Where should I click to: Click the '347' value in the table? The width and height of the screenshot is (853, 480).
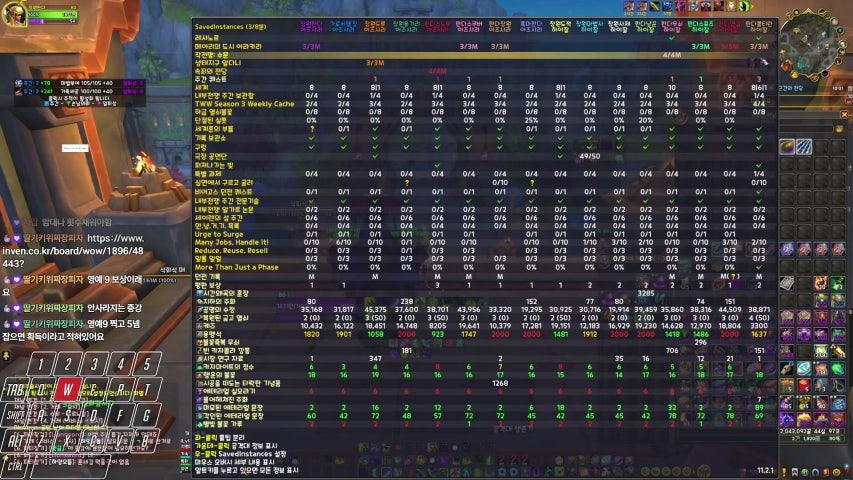[x=375, y=359]
